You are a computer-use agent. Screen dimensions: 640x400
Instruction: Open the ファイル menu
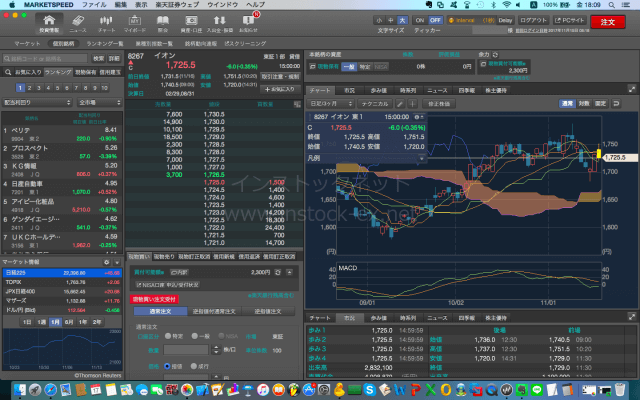coord(94,5)
